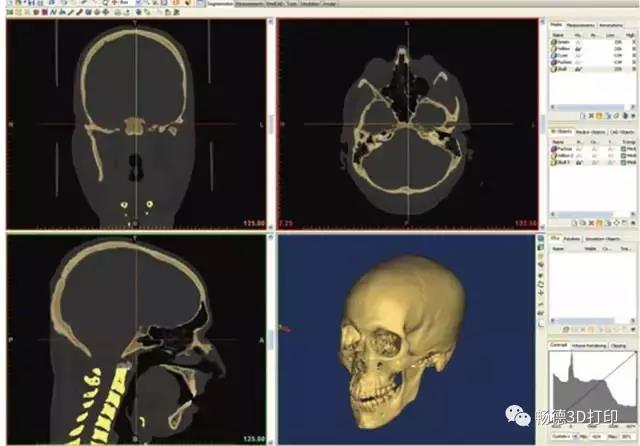Switch to the Measurements tab in masks panel
The height and width of the screenshot is (446, 640).
tap(579, 25)
